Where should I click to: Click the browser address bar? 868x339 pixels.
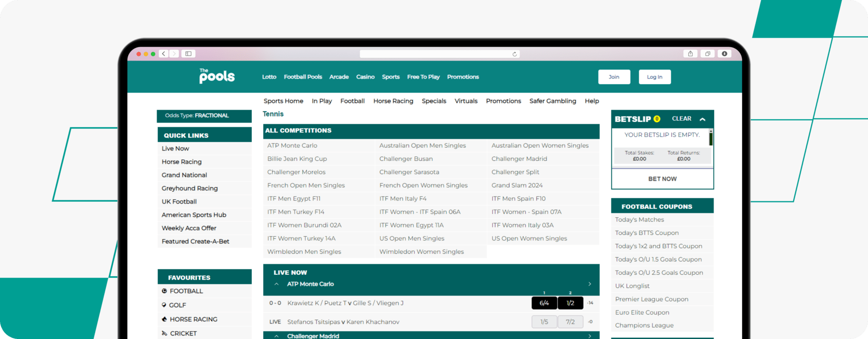pos(440,54)
